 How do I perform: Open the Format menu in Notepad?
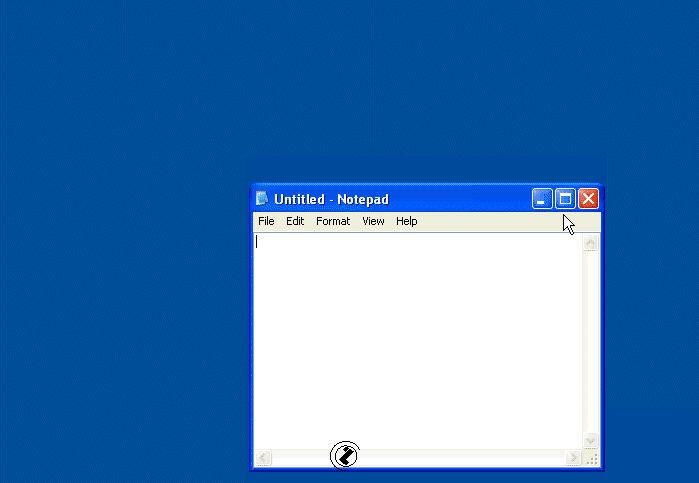tap(333, 221)
